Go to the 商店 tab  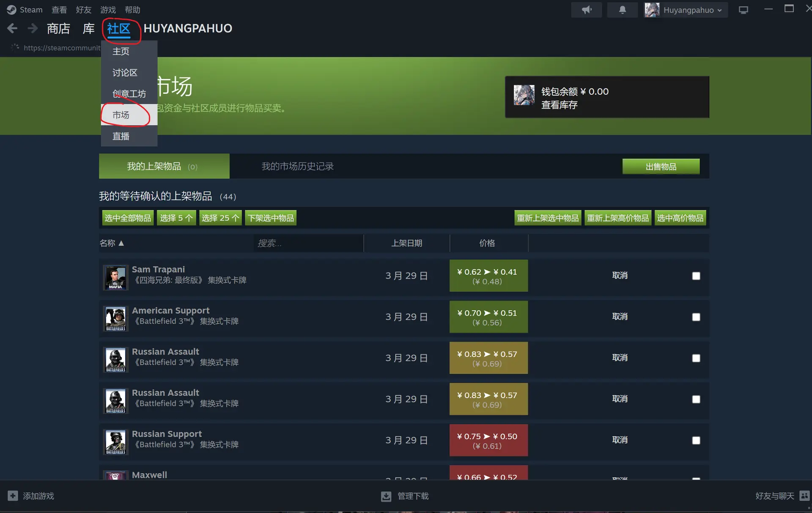58,28
